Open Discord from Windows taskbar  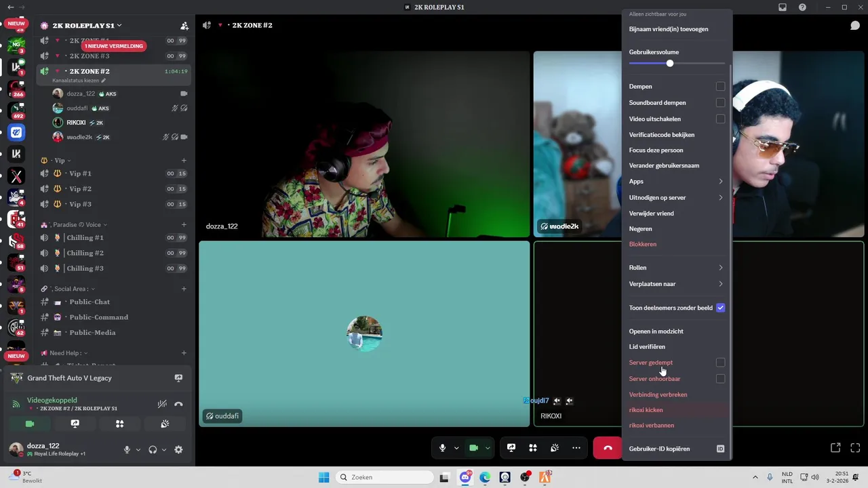tap(465, 477)
